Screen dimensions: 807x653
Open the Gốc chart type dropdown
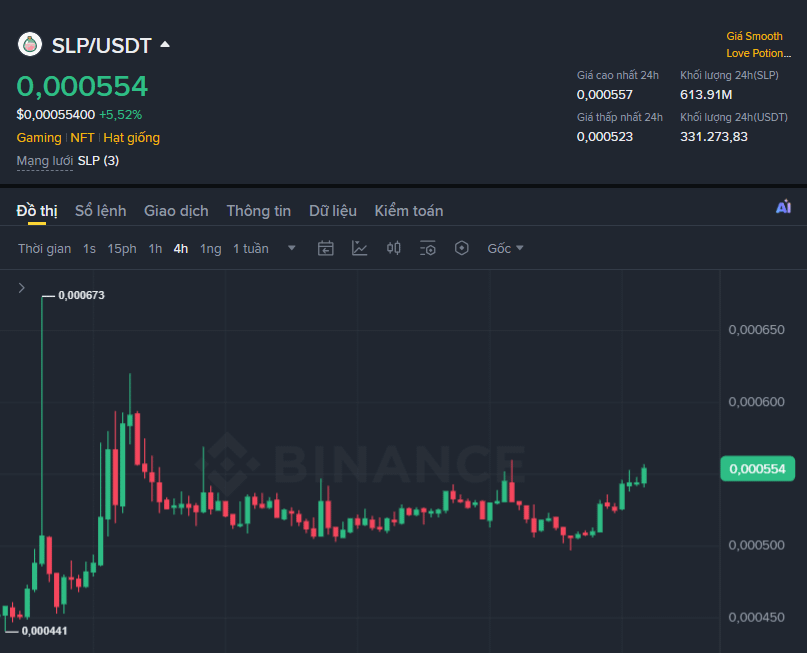[x=505, y=249]
